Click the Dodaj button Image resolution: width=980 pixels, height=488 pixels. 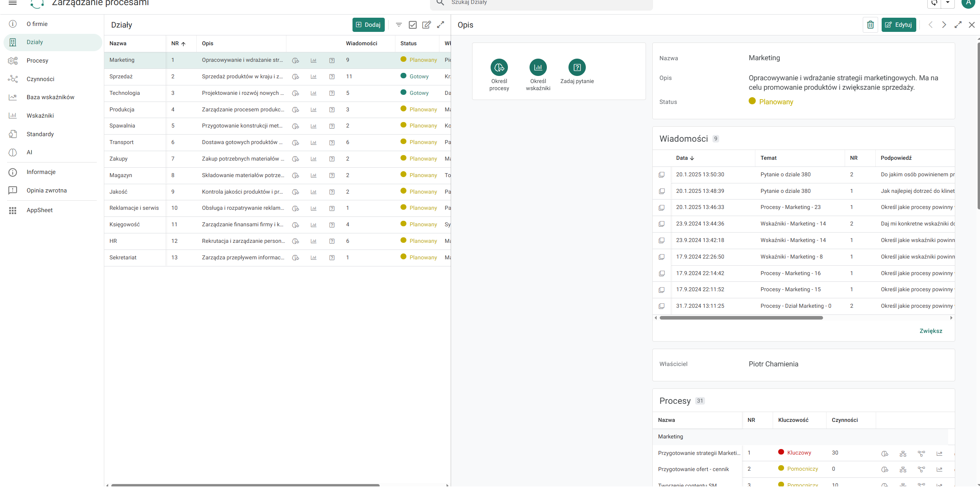pos(368,25)
